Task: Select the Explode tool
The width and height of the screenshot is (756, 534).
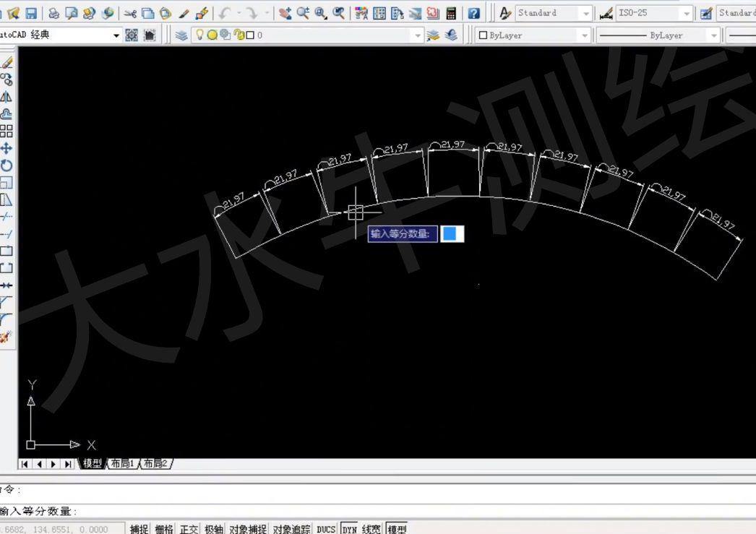Action: point(7,337)
